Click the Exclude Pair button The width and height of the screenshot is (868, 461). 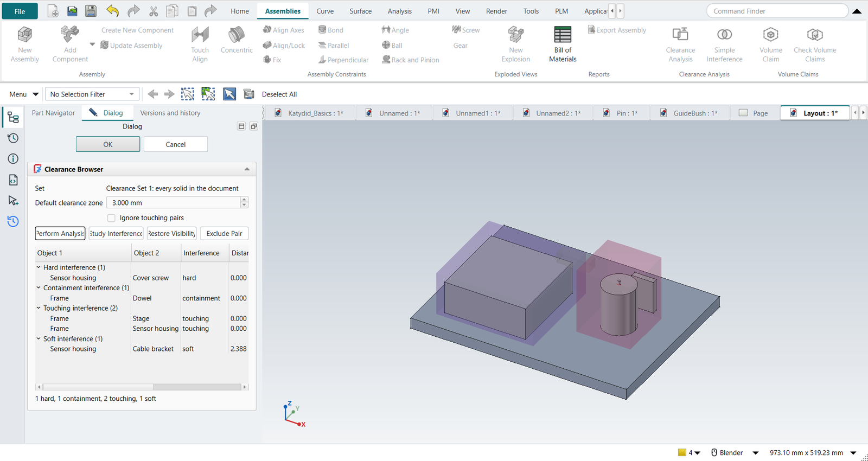(225, 233)
